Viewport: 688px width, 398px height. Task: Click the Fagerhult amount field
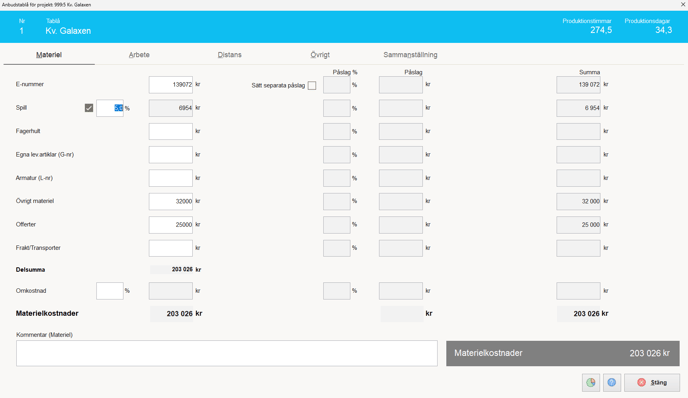pyautogui.click(x=171, y=131)
